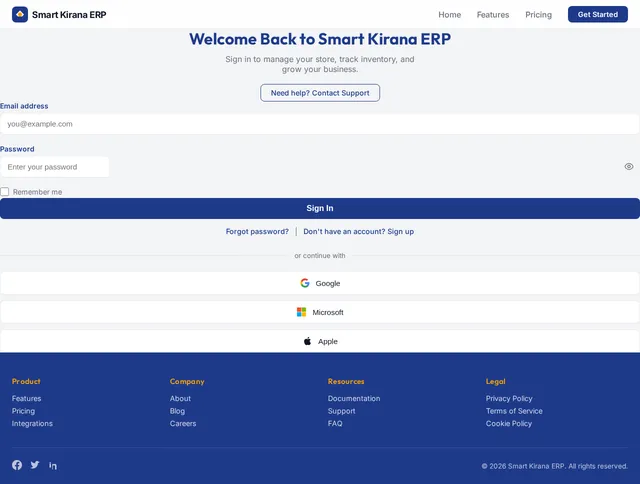Viewport: 640px width, 484px height.
Task: Open Don't have an account? Sign up link
Action: click(358, 231)
